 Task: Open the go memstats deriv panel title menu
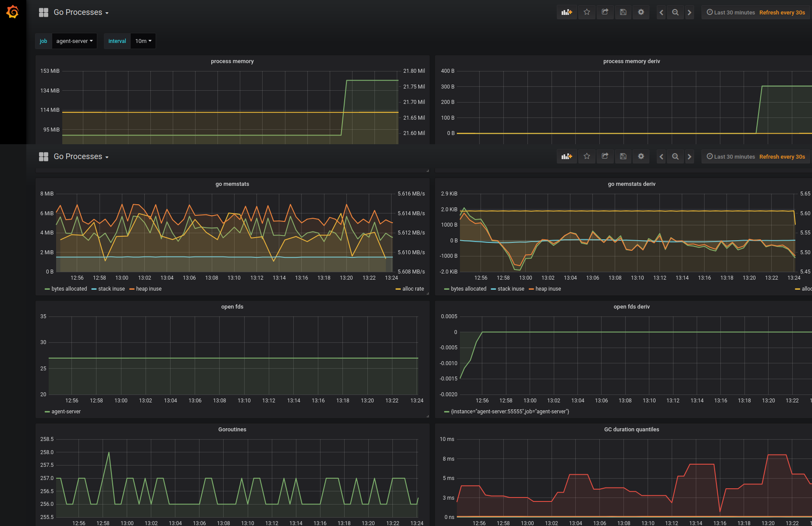(x=631, y=184)
